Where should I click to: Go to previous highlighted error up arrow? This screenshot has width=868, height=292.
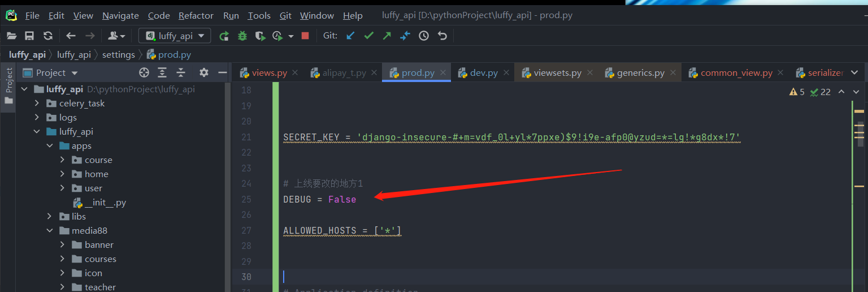(x=841, y=92)
